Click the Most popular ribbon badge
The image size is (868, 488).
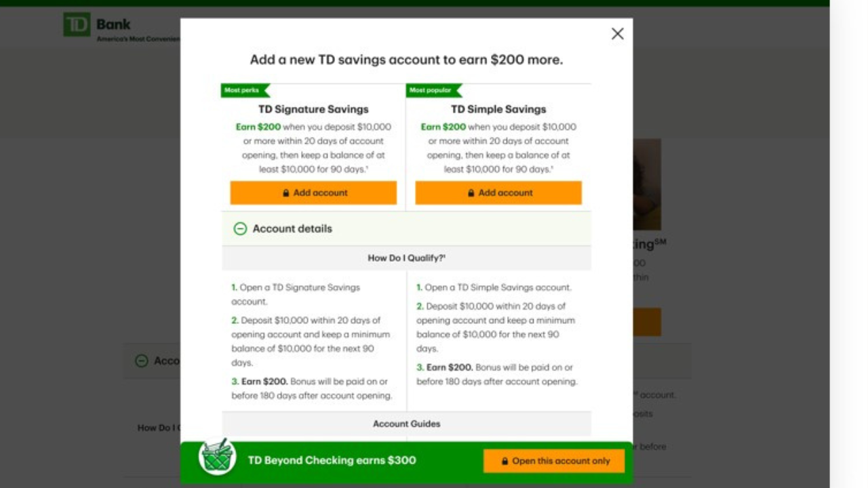pyautogui.click(x=434, y=90)
